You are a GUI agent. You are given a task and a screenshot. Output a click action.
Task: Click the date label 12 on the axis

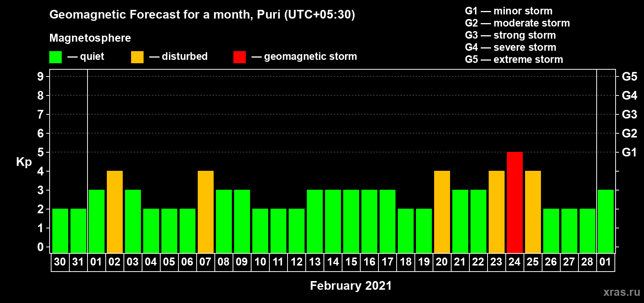297,262
